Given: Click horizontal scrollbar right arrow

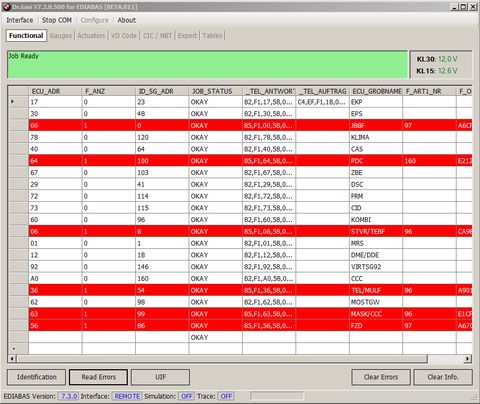Looking at the screenshot, I should (x=468, y=359).
